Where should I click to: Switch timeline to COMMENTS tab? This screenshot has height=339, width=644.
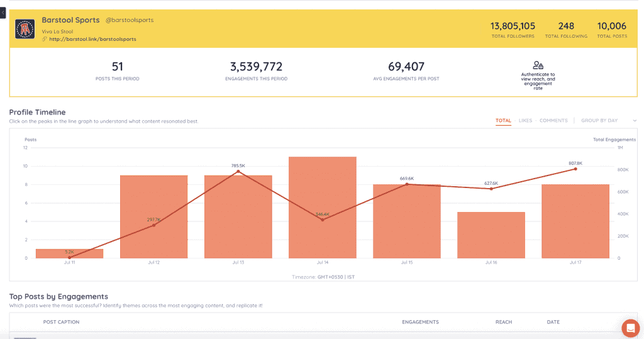pos(553,120)
